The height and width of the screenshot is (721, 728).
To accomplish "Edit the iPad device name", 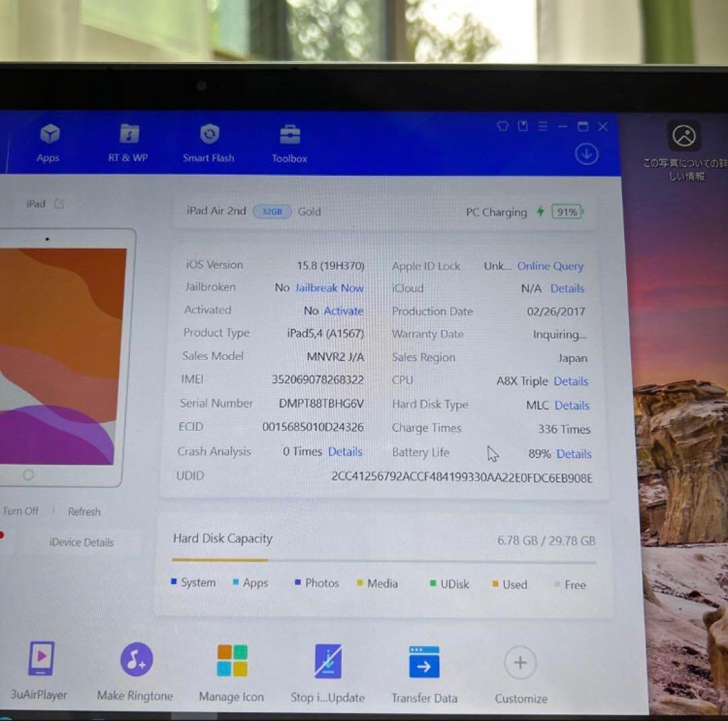I will tap(59, 203).
